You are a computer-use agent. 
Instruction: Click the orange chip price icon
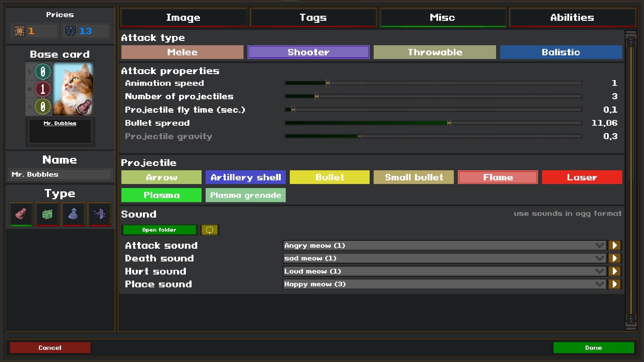(19, 31)
